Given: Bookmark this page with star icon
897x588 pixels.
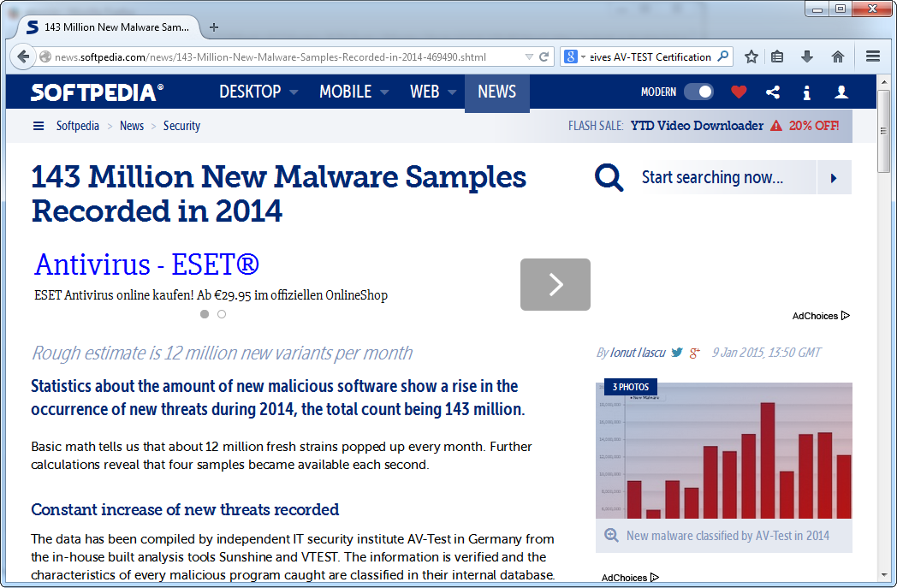Looking at the screenshot, I should pyautogui.click(x=751, y=56).
